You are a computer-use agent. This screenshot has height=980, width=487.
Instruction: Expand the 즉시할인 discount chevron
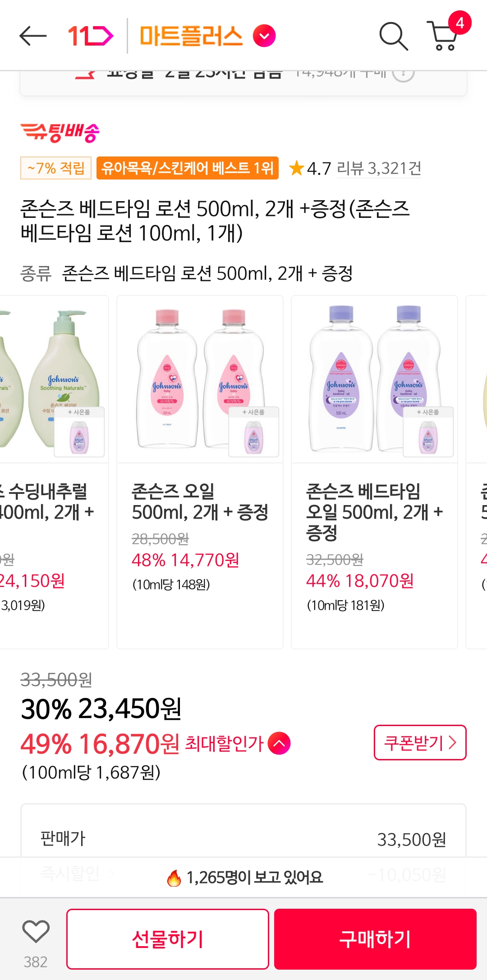[112, 874]
